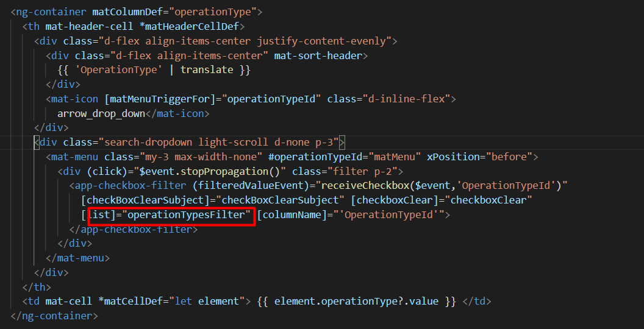Click the arrow_drop_down icon text

[101, 114]
